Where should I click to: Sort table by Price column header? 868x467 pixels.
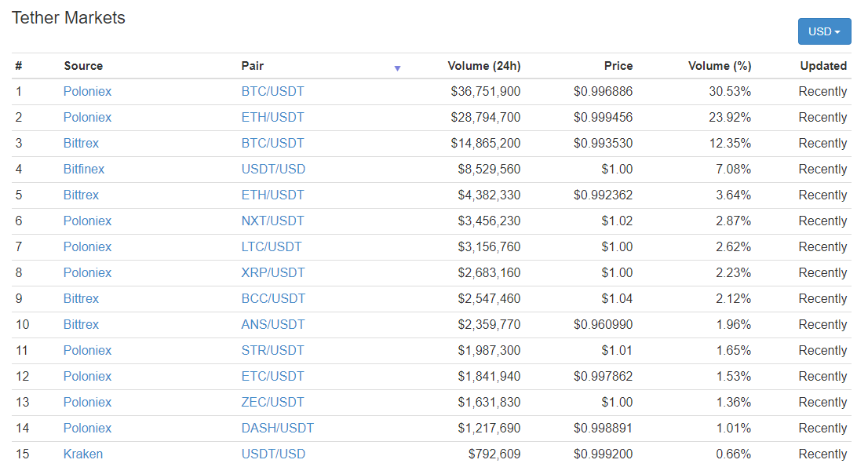pos(618,66)
